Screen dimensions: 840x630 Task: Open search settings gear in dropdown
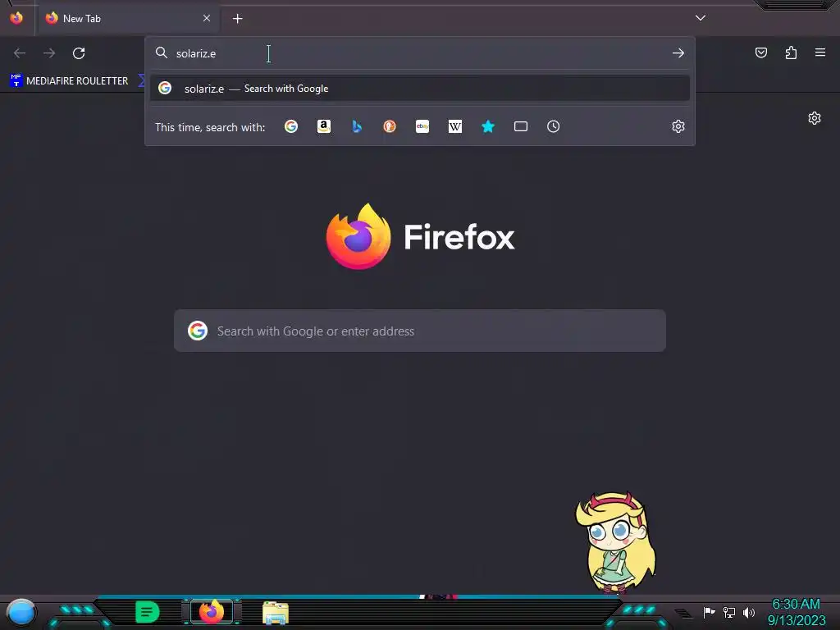click(x=678, y=126)
